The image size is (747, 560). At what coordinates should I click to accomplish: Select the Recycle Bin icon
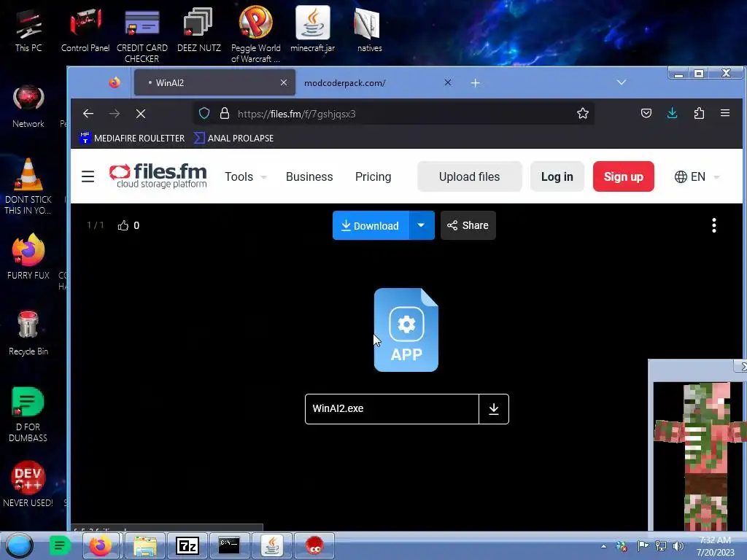point(28,332)
